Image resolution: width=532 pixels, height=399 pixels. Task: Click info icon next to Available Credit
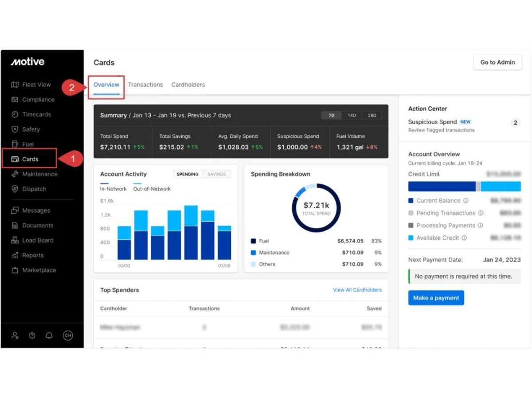click(464, 238)
